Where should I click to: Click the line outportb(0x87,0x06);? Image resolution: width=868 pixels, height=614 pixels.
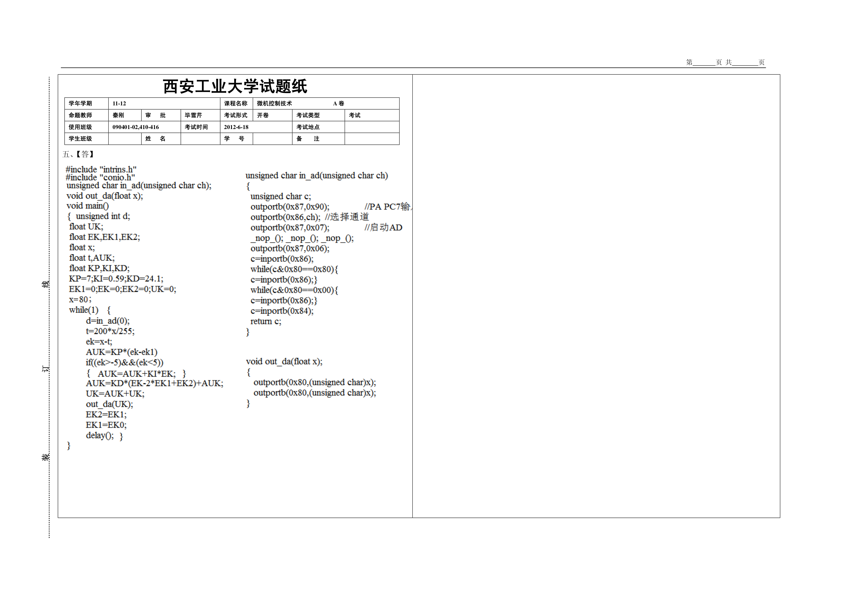290,249
